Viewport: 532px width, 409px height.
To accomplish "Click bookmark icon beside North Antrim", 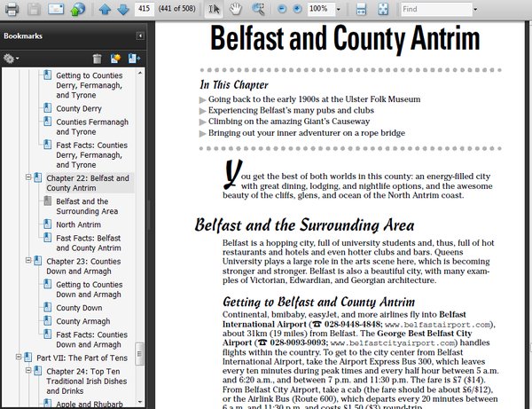I will pyautogui.click(x=48, y=224).
